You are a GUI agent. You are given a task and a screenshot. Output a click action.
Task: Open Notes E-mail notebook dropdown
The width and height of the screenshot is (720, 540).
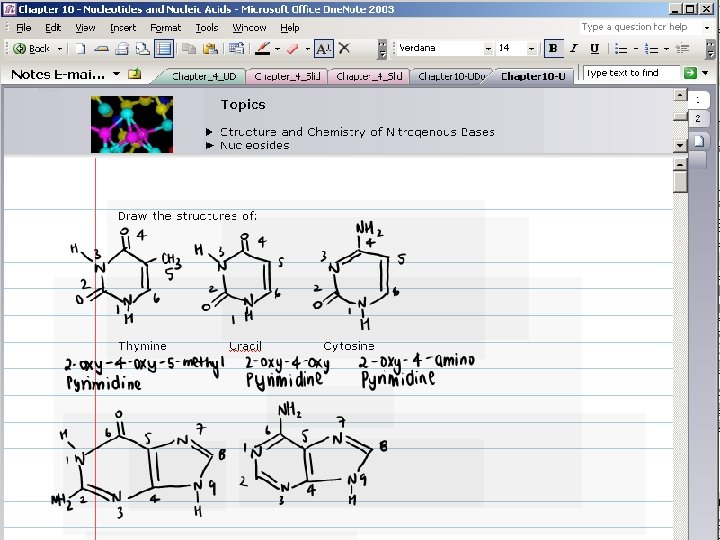(x=117, y=73)
